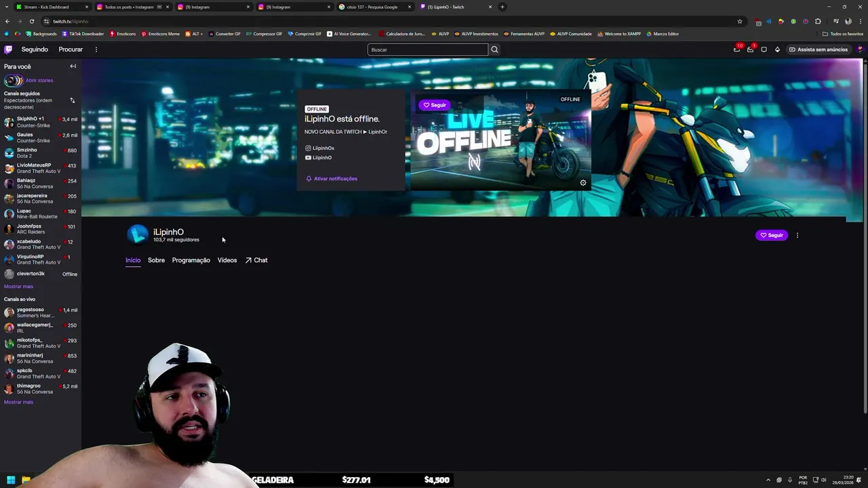This screenshot has height=488, width=868.
Task: Expand live channels with Mostrar mais
Action: pos(18,402)
